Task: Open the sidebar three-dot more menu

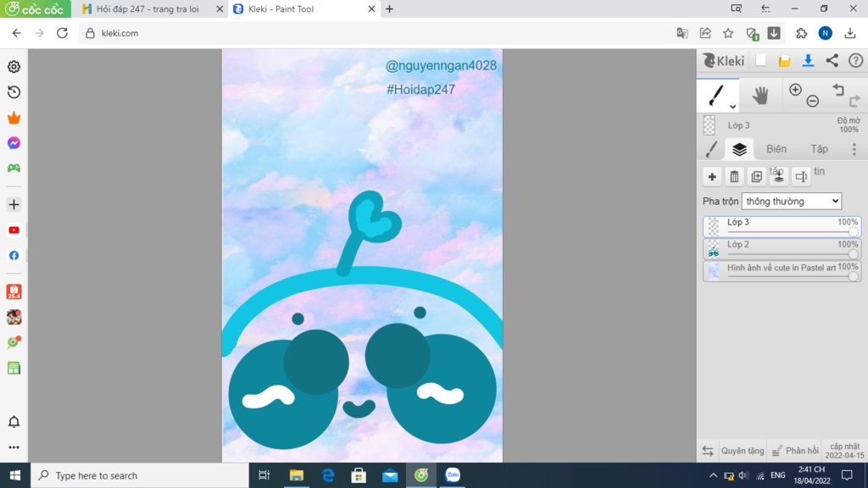Action: (x=14, y=447)
